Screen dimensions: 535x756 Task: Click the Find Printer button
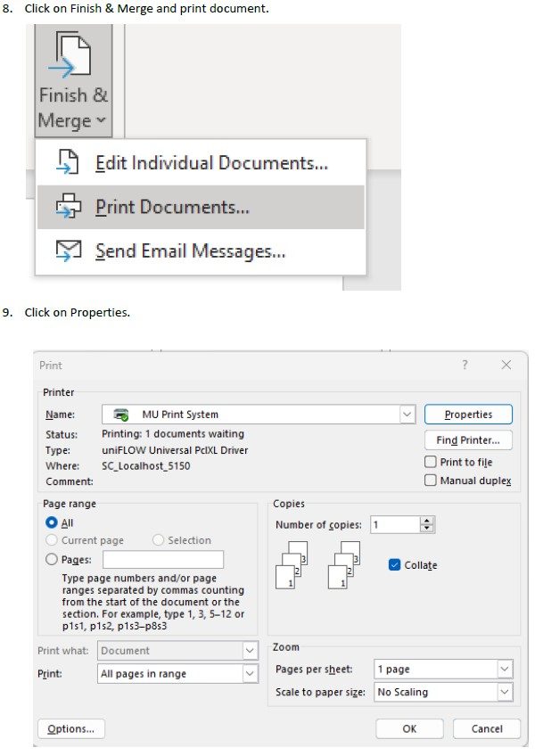[x=468, y=440]
